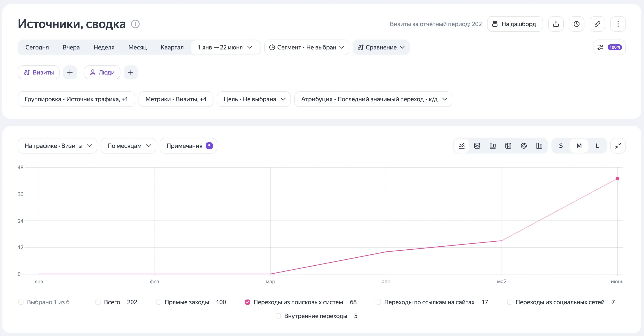Open the По месяцам grouping dropdown
The height and width of the screenshot is (336, 644).
(128, 146)
